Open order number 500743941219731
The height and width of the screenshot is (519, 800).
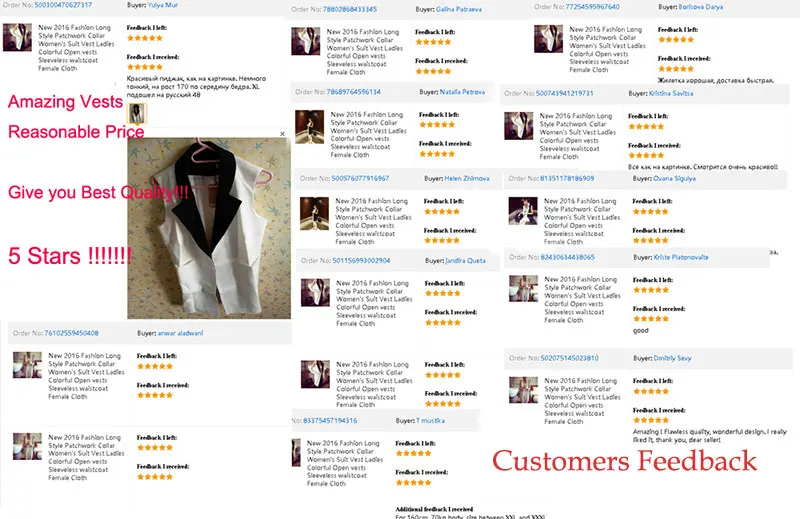[x=564, y=93]
